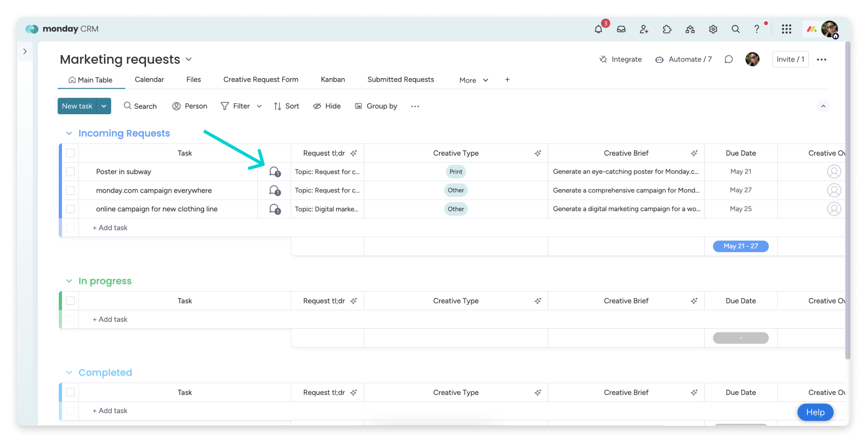Open the products switcher grid icon
The image size is (868, 443).
point(787,29)
